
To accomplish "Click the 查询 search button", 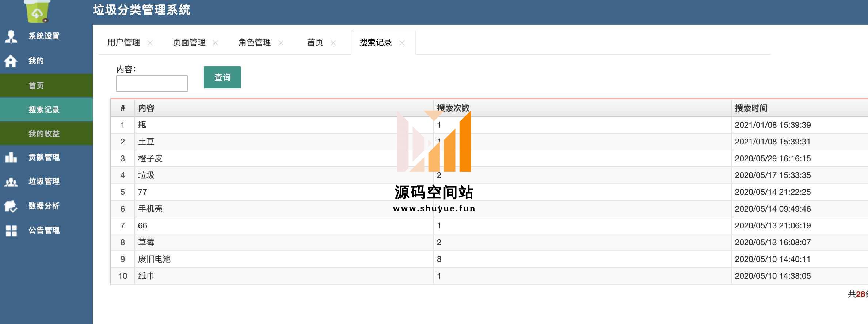I will (222, 77).
